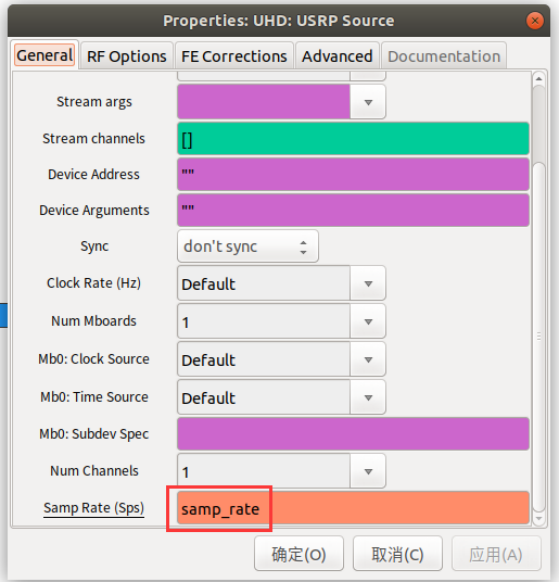This screenshot has height=582, width=559.
Task: Change the Sync don't sync selector
Action: (248, 246)
